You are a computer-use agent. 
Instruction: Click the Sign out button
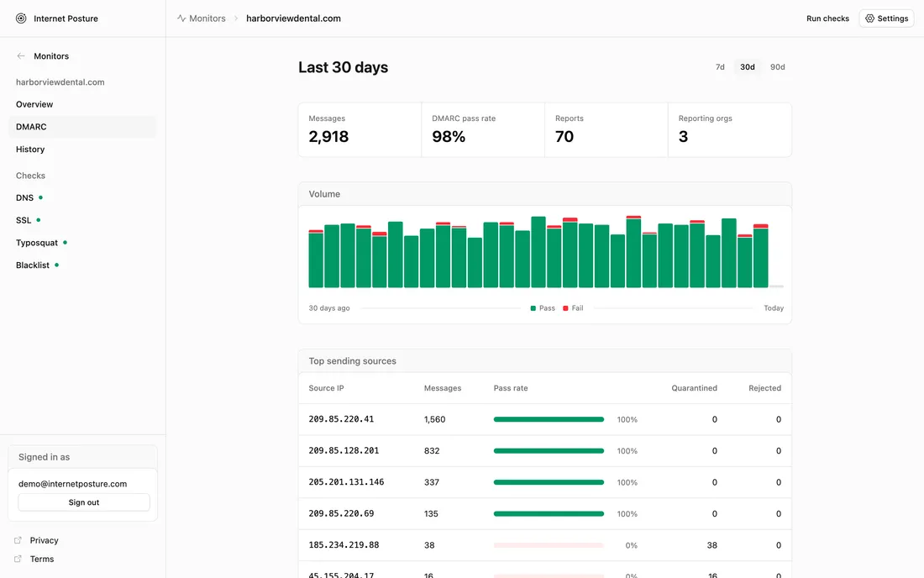pos(84,502)
